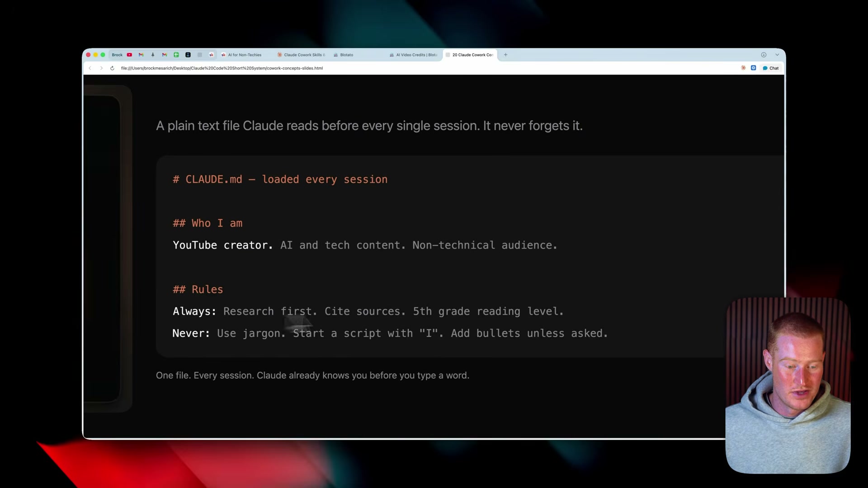Reload the current page
The height and width of the screenshot is (488, 868).
pos(112,68)
